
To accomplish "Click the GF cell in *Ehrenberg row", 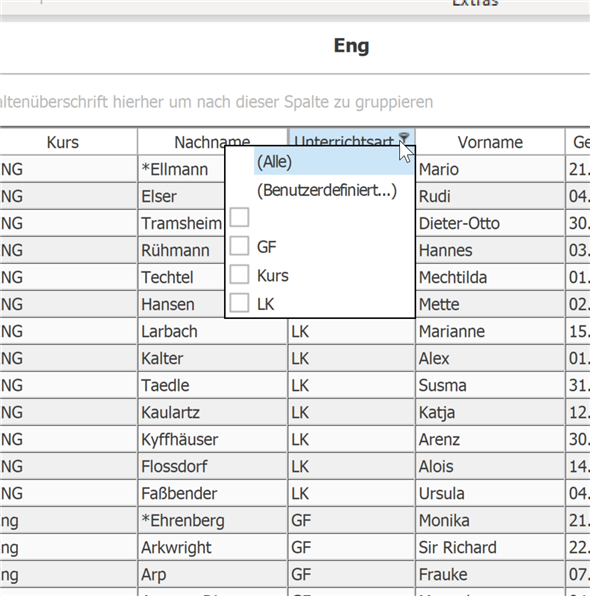I will coord(351,520).
